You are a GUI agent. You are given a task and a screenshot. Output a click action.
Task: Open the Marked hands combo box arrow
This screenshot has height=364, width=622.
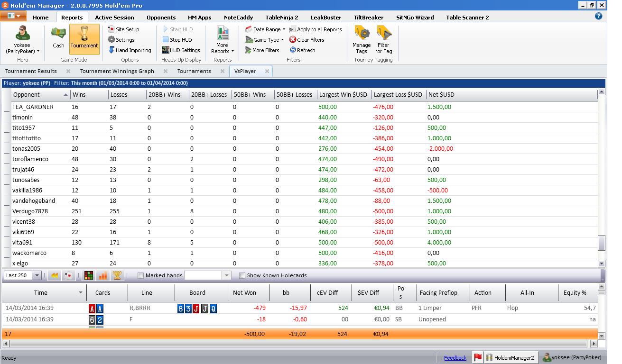[226, 275]
